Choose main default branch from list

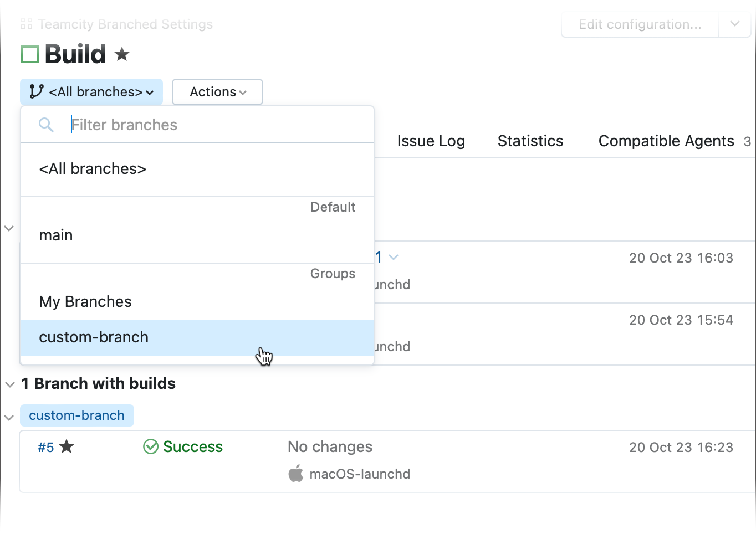[56, 235]
